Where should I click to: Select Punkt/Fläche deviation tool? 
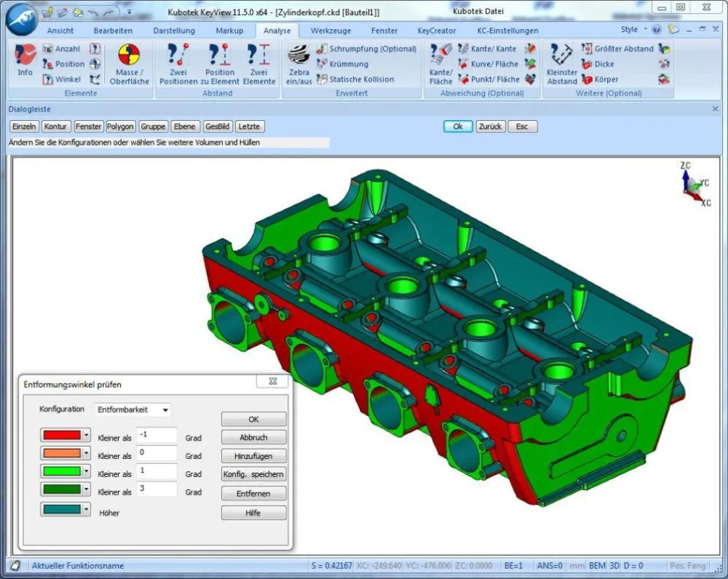pyautogui.click(x=489, y=80)
